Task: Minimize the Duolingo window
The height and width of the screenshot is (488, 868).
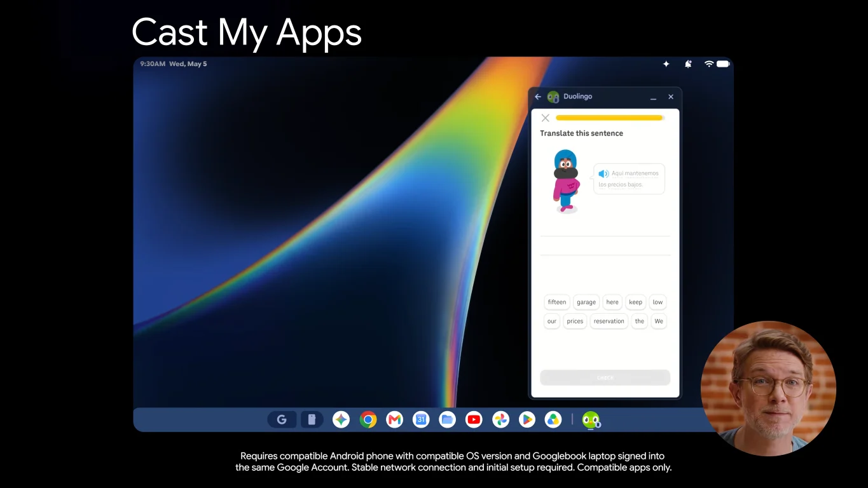Action: click(653, 97)
